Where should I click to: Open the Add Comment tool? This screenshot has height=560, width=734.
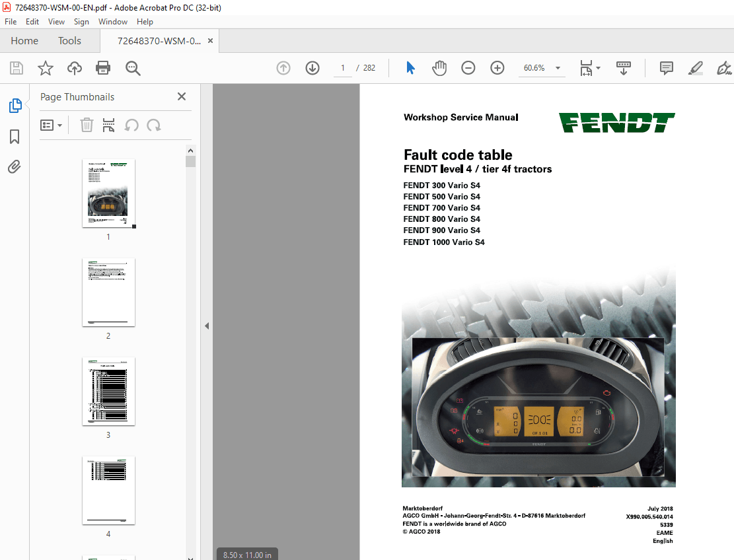point(666,67)
